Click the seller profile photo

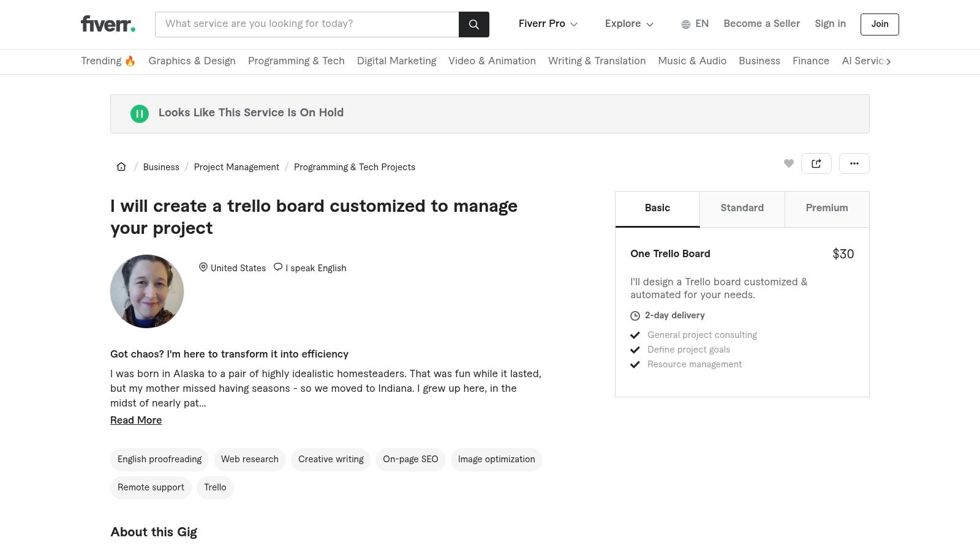(147, 291)
